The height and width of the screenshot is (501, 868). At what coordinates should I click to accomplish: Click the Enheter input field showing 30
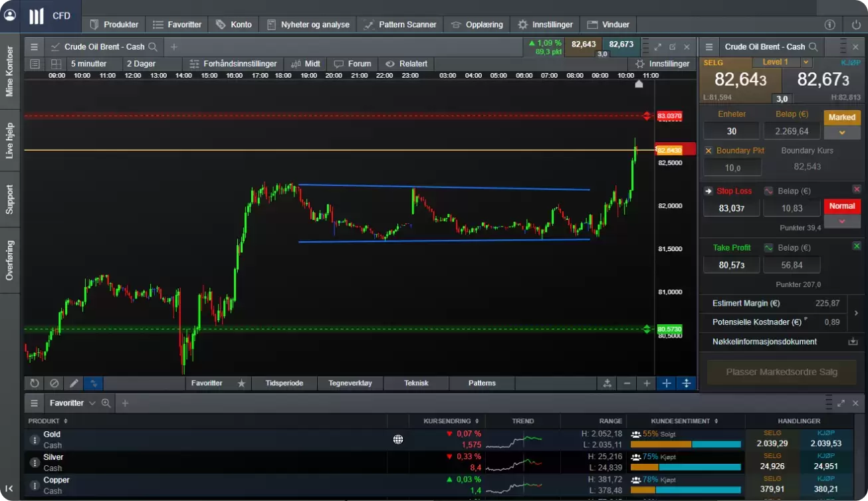pyautogui.click(x=731, y=132)
